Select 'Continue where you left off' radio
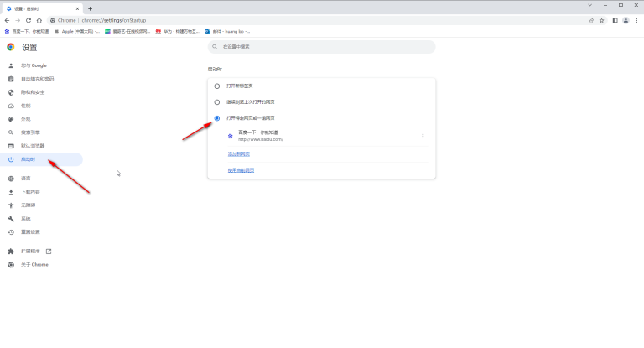The image size is (644, 348). pos(217,102)
